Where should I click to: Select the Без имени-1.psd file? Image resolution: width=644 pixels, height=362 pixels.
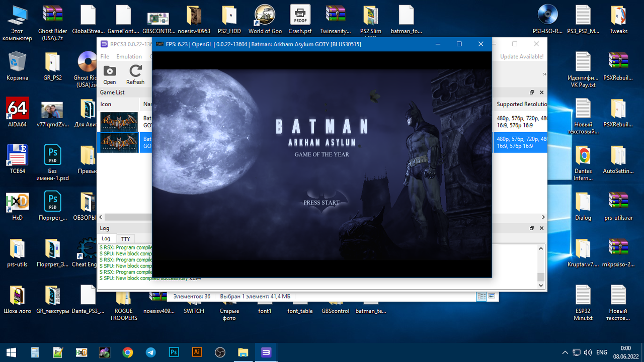pos(52,162)
